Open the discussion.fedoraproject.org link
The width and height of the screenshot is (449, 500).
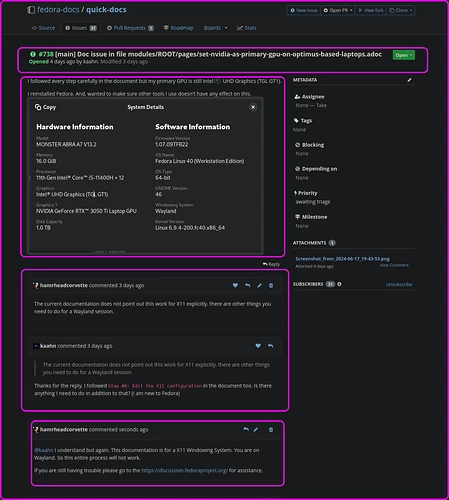[x=184, y=470]
